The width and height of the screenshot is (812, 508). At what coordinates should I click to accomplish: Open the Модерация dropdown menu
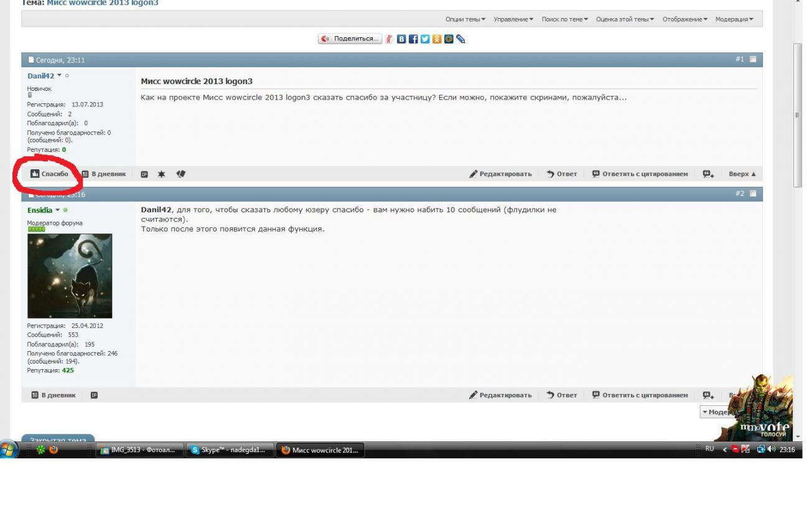(x=734, y=19)
